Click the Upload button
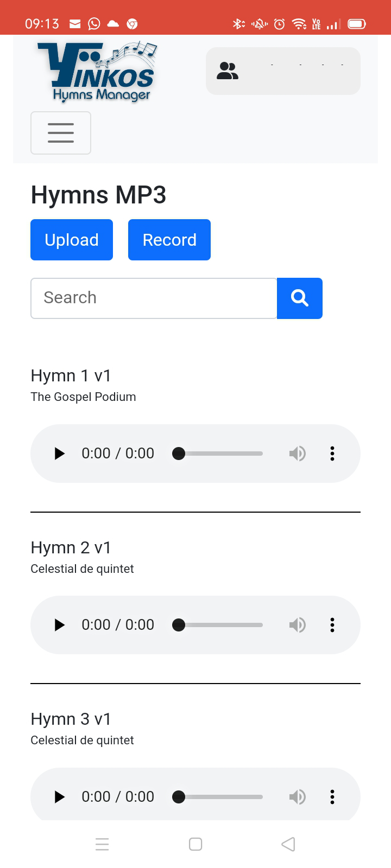The image size is (391, 868). 72,240
